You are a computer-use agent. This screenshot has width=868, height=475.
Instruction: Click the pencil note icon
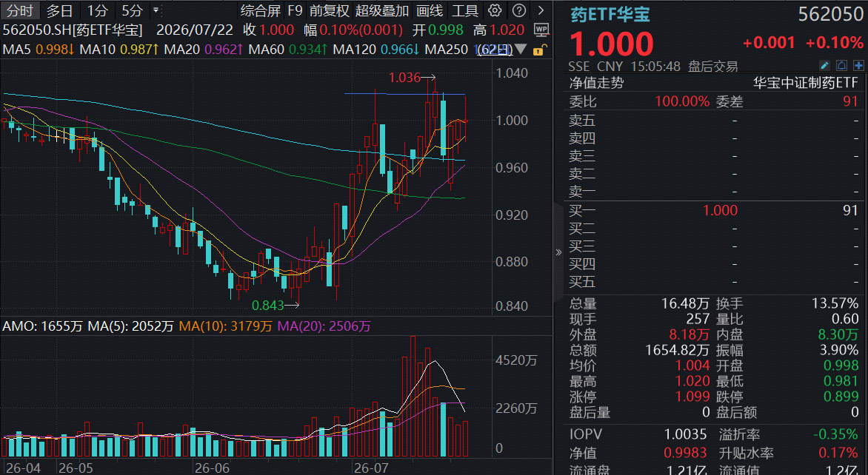click(824, 66)
